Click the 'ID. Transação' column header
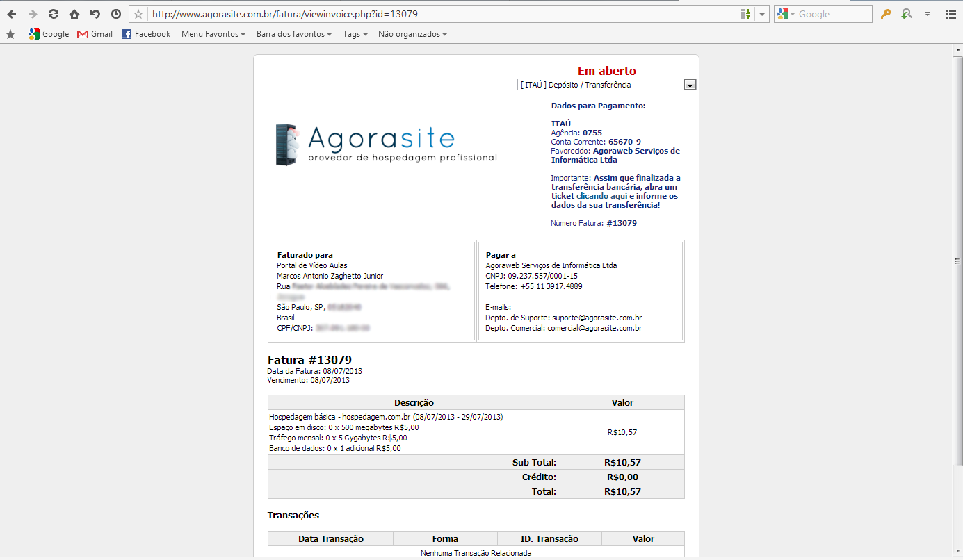The width and height of the screenshot is (963, 560). (549, 538)
